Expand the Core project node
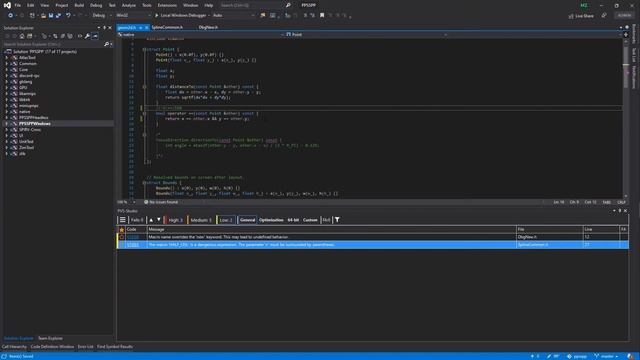This screenshot has height=360, width=640. pyautogui.click(x=7, y=69)
